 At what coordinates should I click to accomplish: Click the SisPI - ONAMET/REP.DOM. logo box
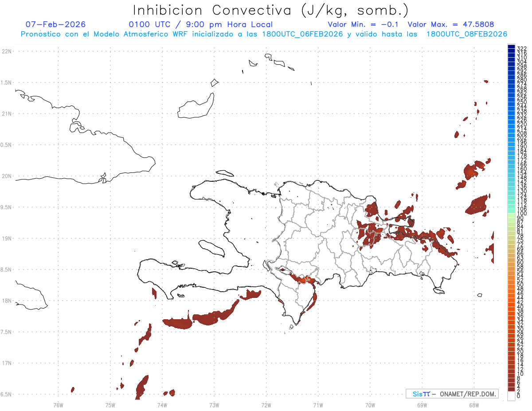452,394
